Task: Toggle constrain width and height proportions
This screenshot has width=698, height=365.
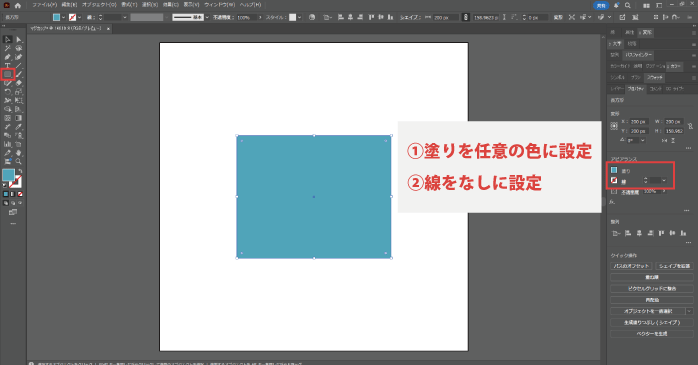Action: point(690,126)
